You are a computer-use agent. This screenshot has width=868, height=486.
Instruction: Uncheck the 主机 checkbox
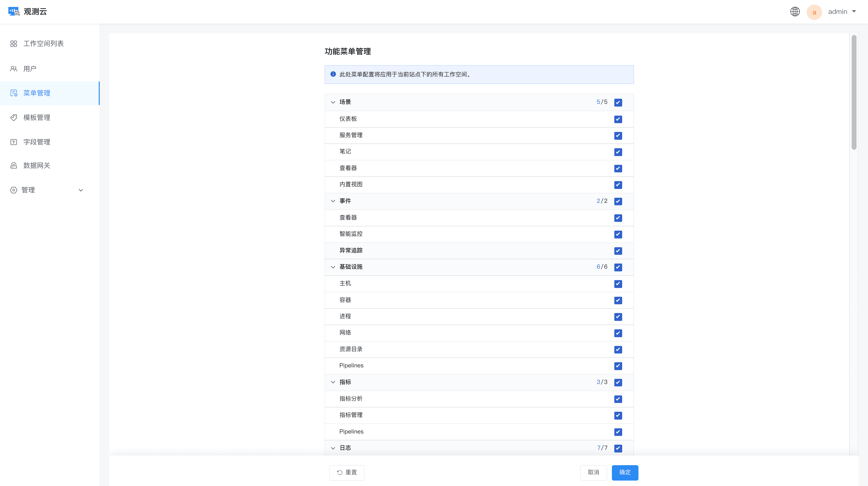click(618, 284)
